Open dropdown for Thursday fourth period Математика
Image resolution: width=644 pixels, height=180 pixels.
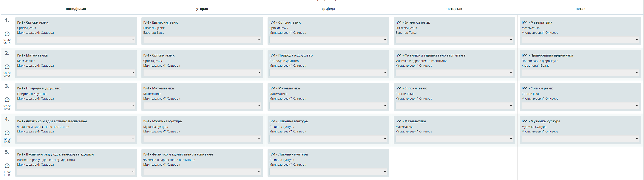tap(454, 138)
